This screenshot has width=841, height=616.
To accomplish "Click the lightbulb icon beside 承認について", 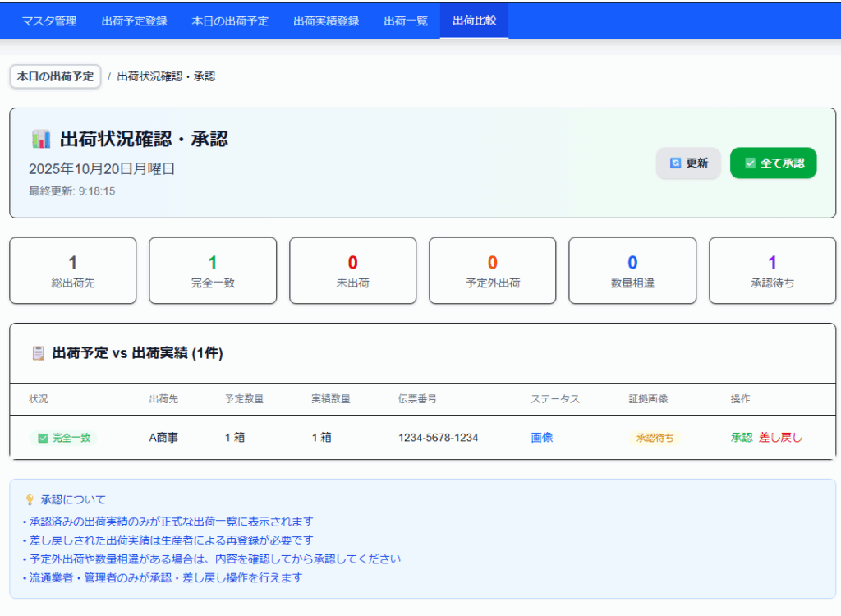I will 30,499.
